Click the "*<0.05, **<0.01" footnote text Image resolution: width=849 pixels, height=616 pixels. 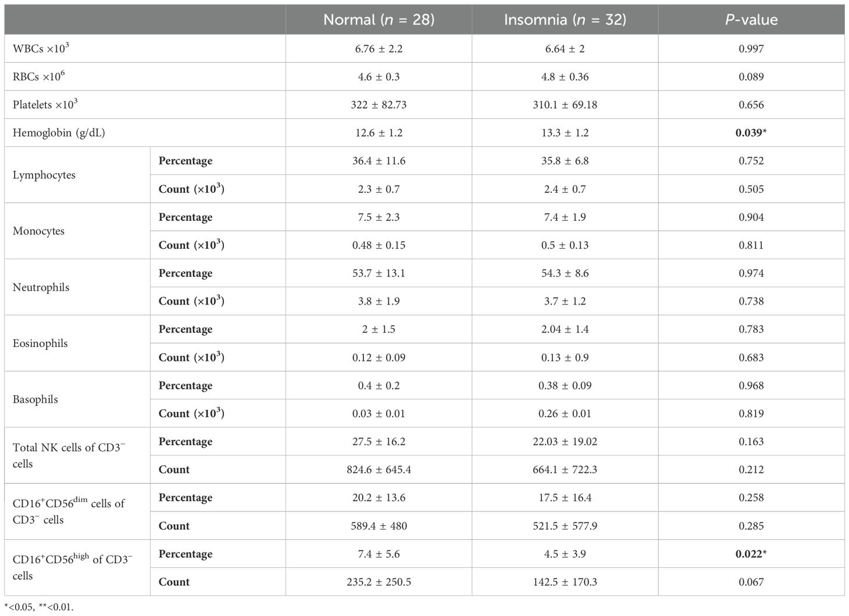pyautogui.click(x=39, y=607)
